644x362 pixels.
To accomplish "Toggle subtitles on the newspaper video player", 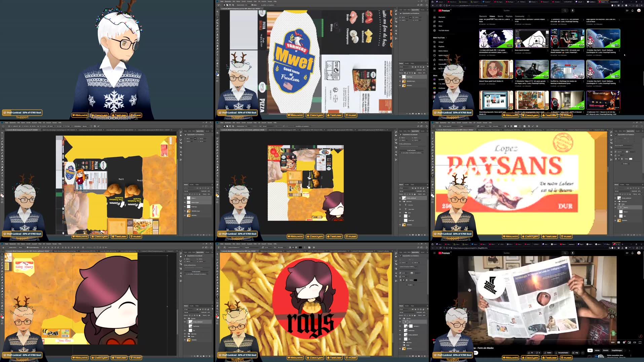I will point(619,342).
